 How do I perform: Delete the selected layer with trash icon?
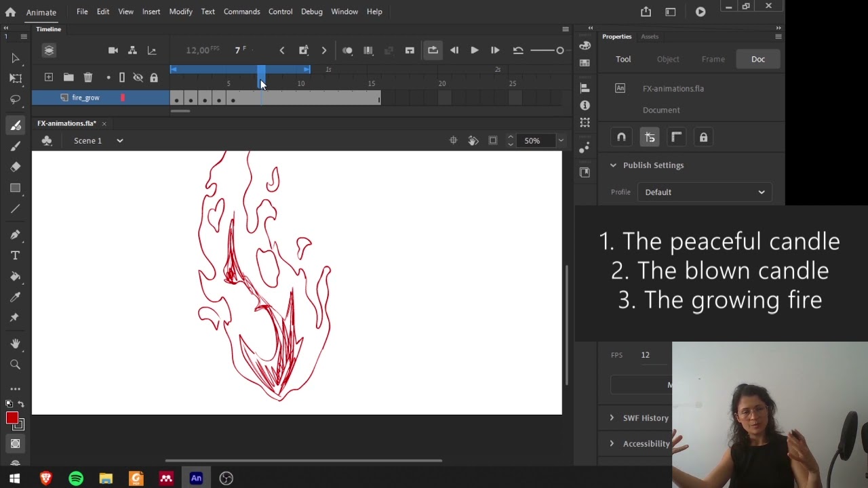click(88, 77)
